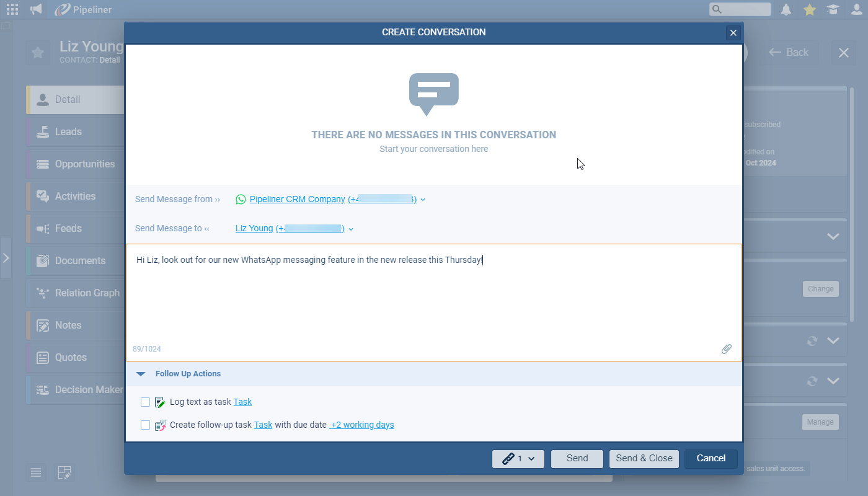Click the megaphone announcements icon
The image size is (868, 496).
37,9
